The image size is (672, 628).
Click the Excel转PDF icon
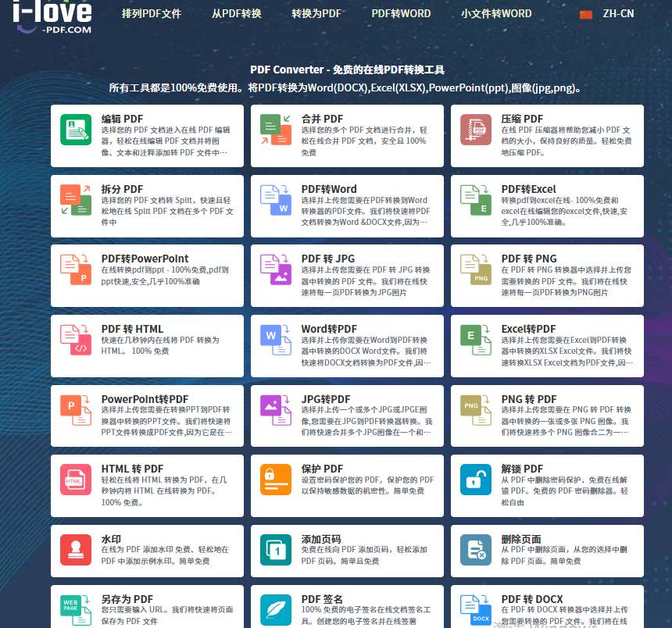[476, 340]
